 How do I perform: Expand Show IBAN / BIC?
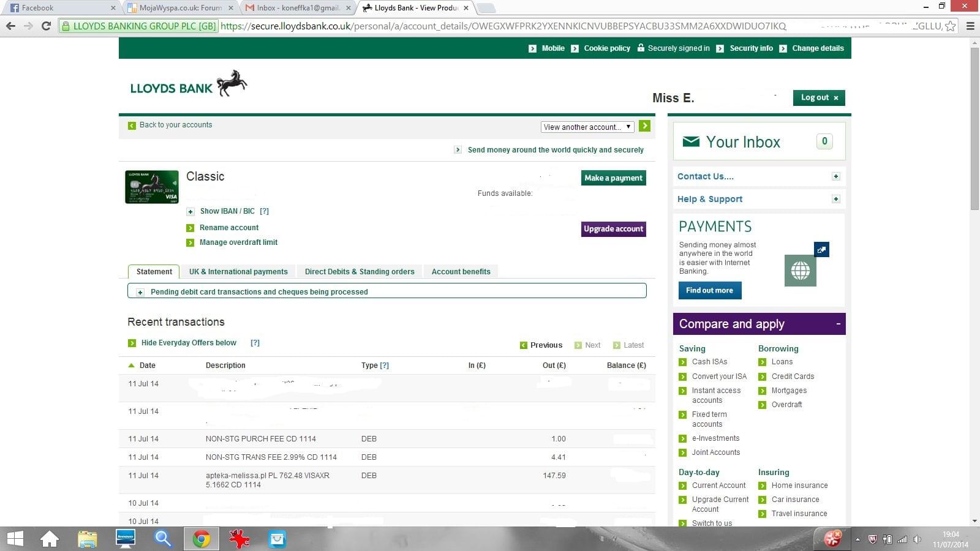coord(190,211)
